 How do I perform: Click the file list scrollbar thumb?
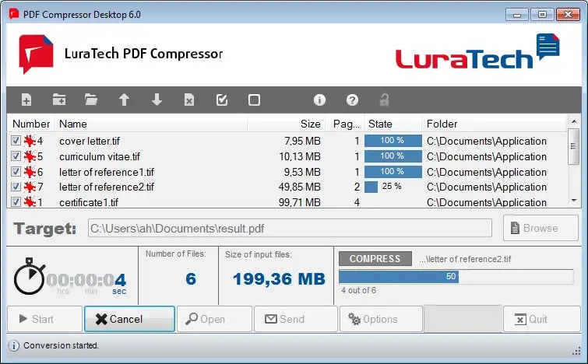tap(573, 146)
